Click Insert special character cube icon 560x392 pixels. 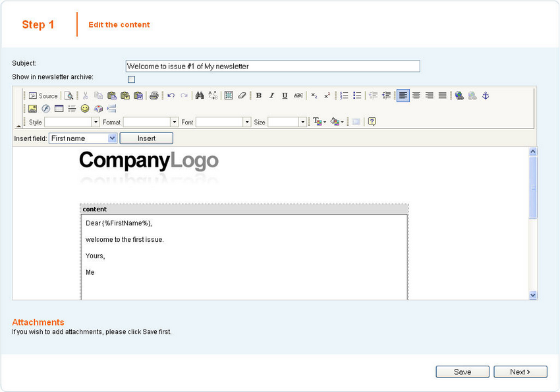pyautogui.click(x=98, y=109)
